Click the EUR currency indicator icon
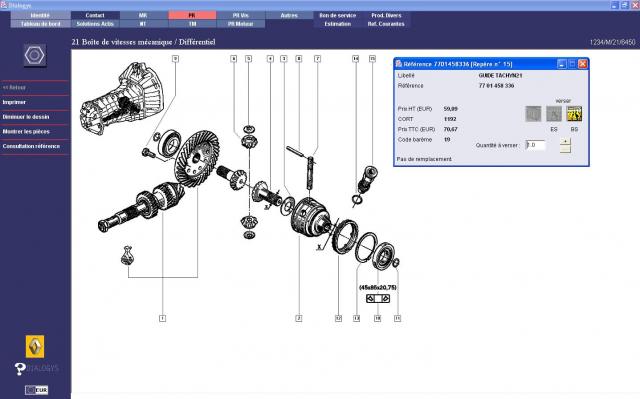This screenshot has height=399, width=640. click(x=36, y=390)
